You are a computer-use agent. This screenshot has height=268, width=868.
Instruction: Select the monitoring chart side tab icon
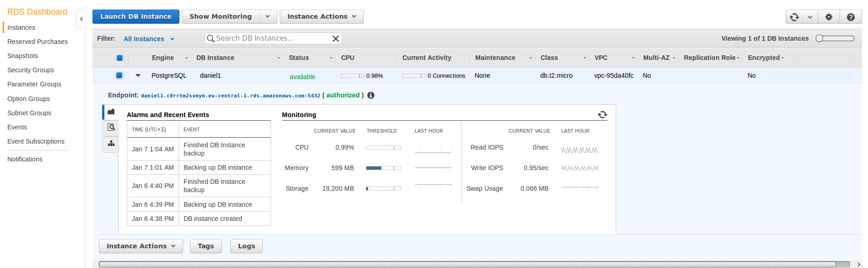pos(111,112)
